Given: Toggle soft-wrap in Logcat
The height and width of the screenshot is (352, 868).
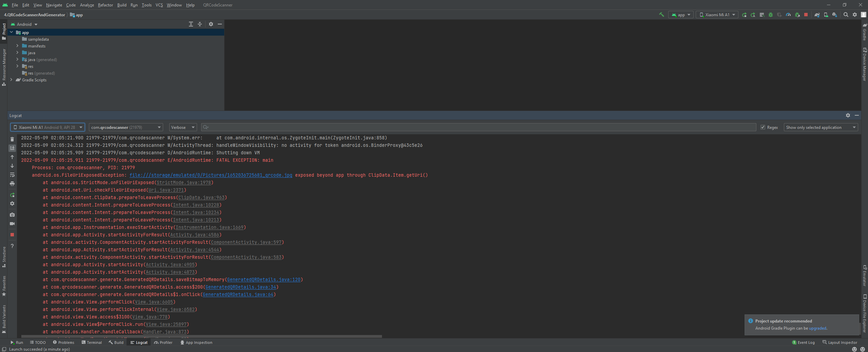Looking at the screenshot, I should 12,175.
